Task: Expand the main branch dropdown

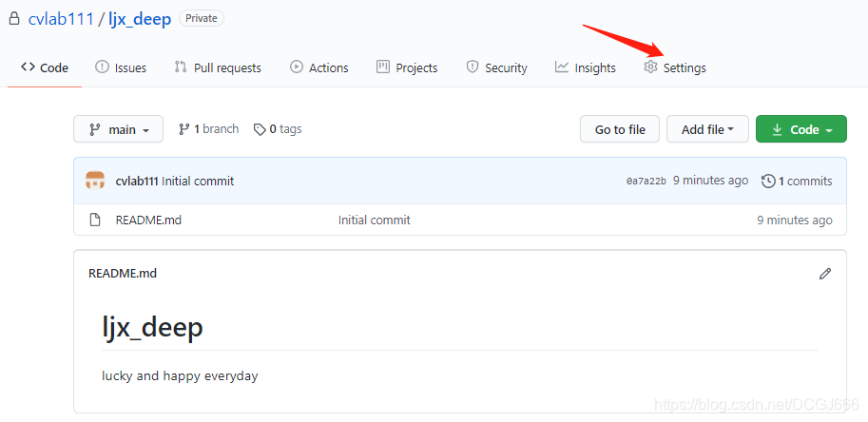Action: click(x=119, y=129)
